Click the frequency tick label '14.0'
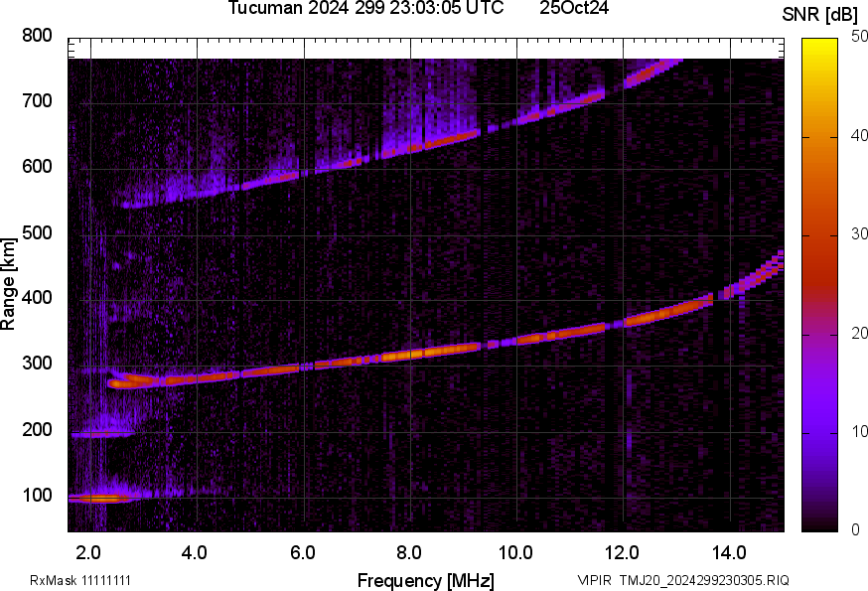 729,553
